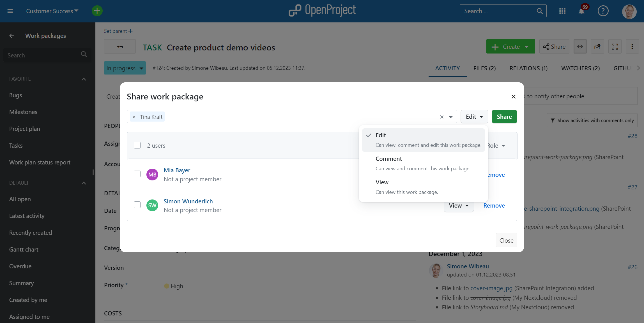Open the more actions kebab menu

(632, 46)
